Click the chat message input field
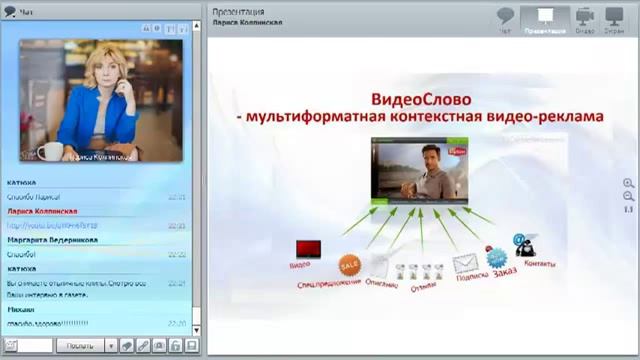The width and height of the screenshot is (640, 360). click(x=35, y=346)
